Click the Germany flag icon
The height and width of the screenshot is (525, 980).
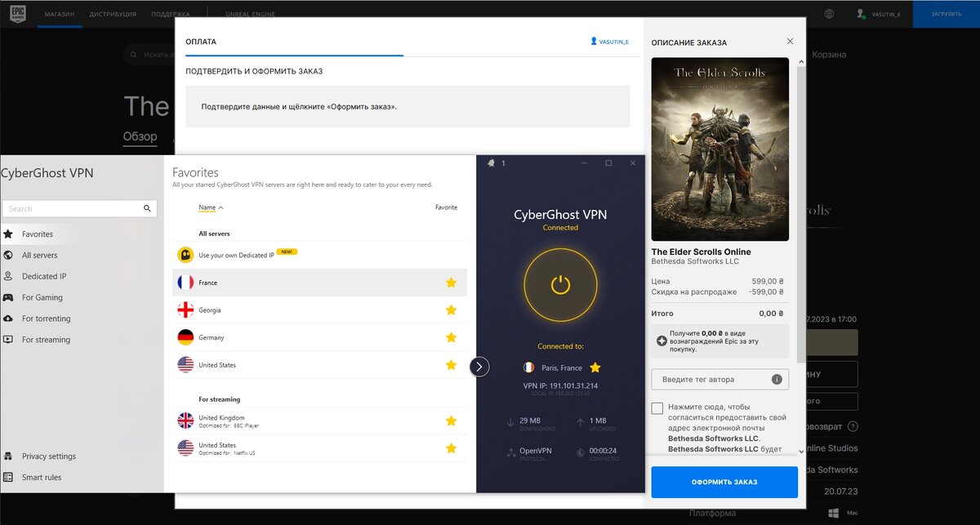tap(185, 337)
